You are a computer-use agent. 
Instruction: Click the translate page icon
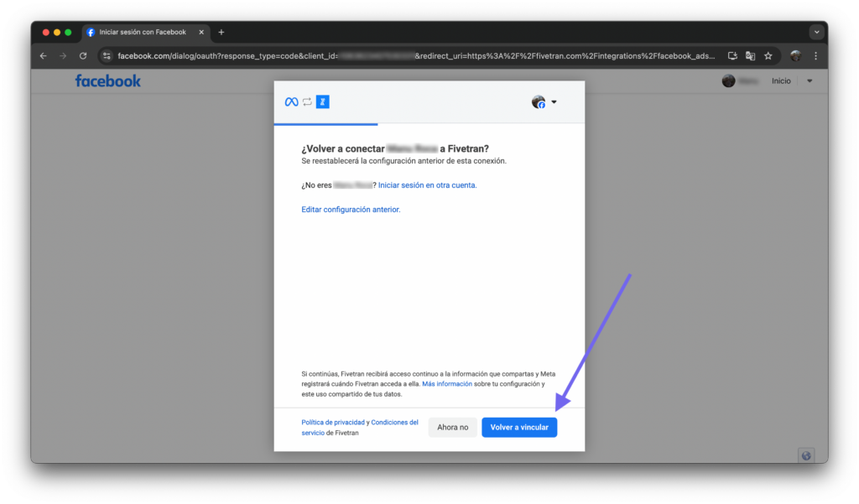coord(751,56)
